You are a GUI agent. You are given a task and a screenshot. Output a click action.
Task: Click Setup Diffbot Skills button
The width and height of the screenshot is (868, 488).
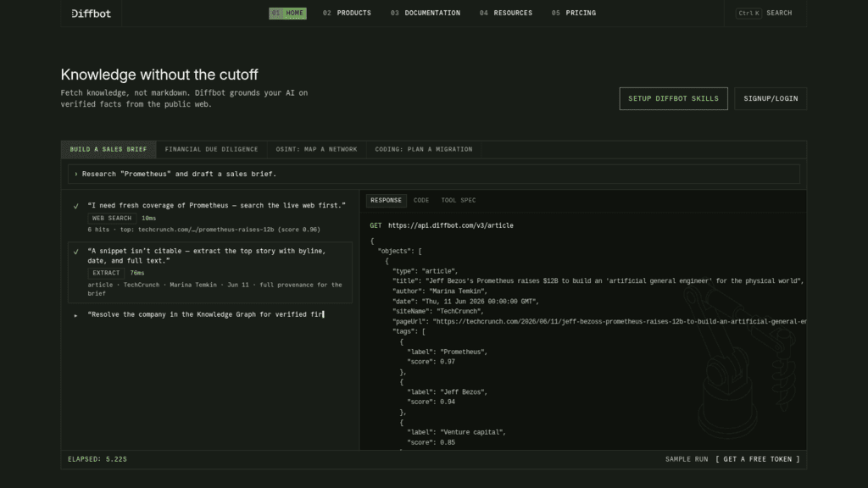coord(673,98)
